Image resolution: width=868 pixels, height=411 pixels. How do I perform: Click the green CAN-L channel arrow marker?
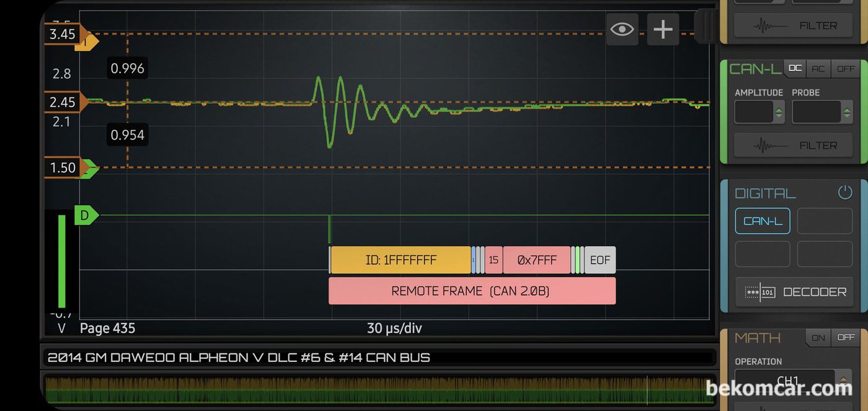[x=90, y=168]
